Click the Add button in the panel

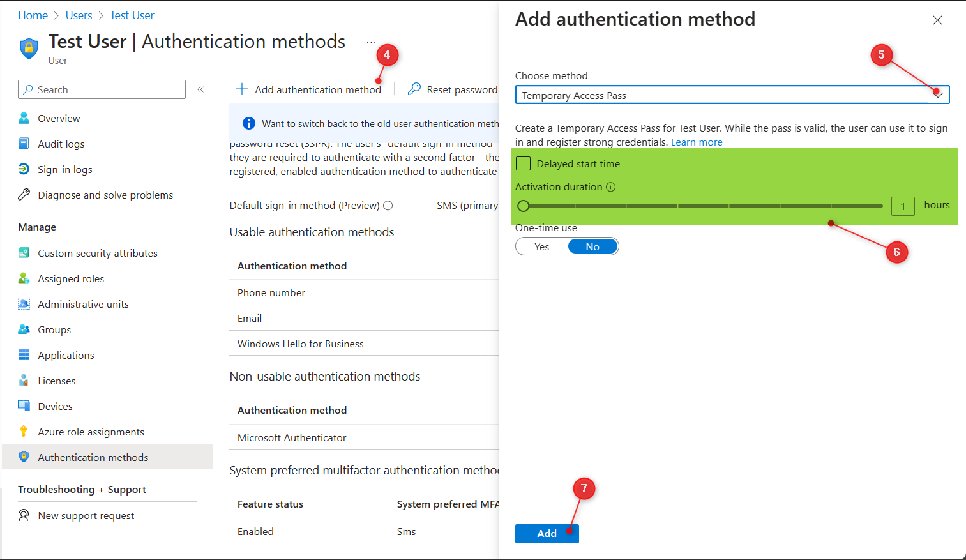[547, 533]
